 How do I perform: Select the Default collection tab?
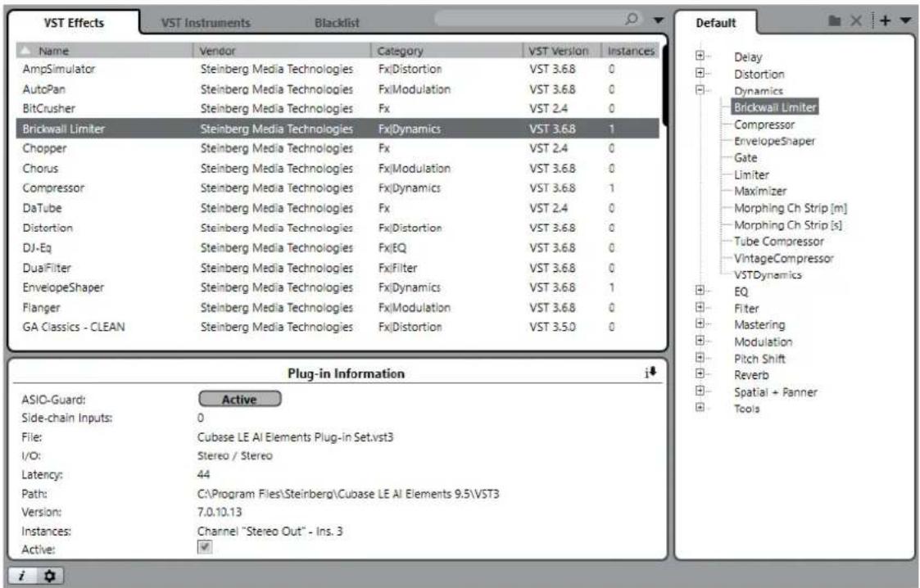716,23
